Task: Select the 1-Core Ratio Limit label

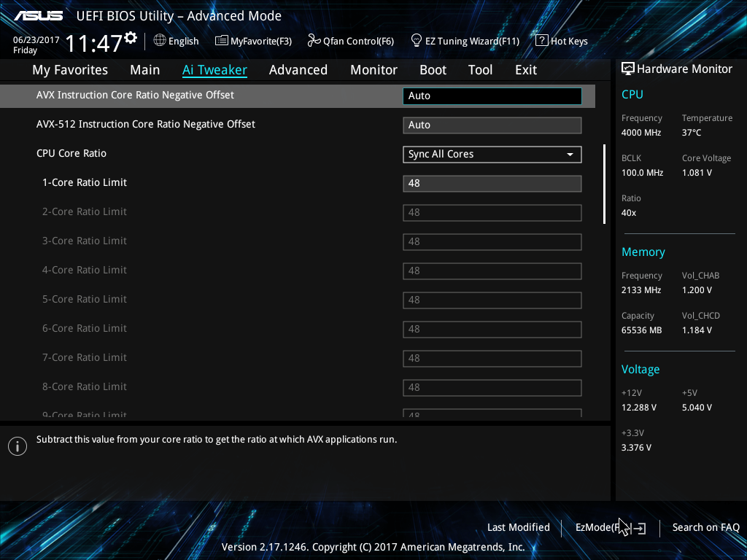Action: [x=85, y=182]
